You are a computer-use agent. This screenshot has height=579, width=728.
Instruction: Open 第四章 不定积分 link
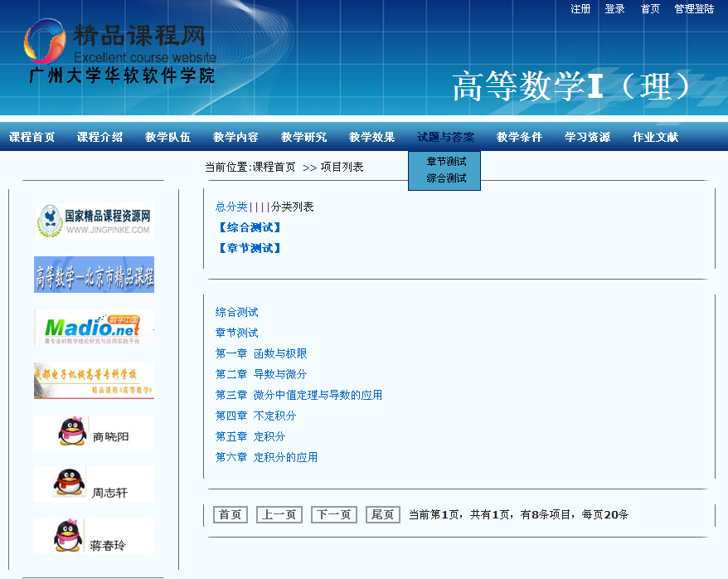(x=255, y=416)
